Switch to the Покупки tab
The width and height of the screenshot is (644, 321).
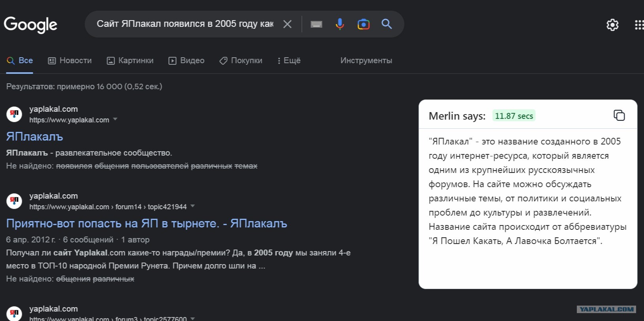click(x=241, y=60)
